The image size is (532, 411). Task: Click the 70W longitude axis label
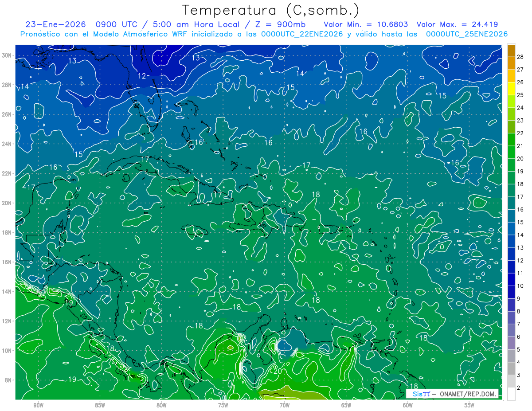click(285, 405)
